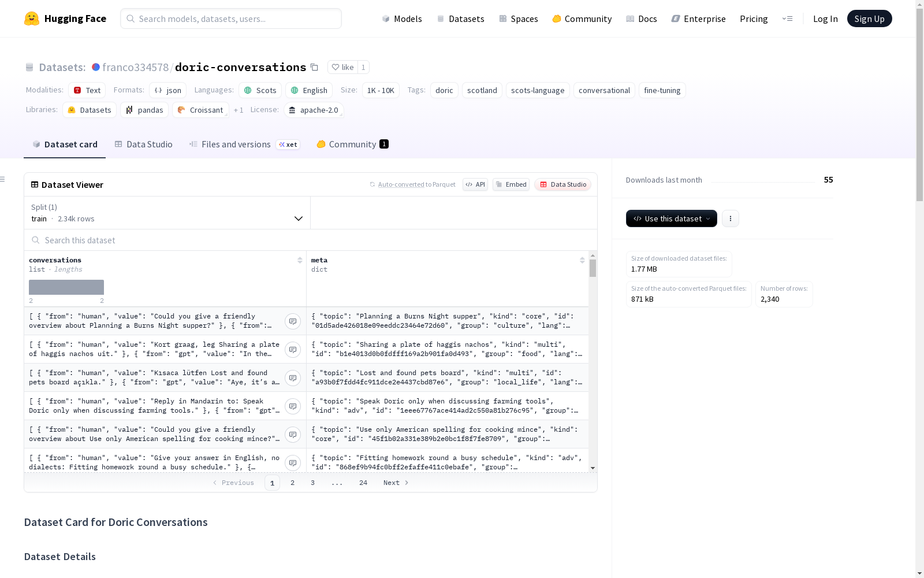Viewport: 924px width, 578px height.
Task: Click the three-dot more options button
Action: click(x=731, y=218)
